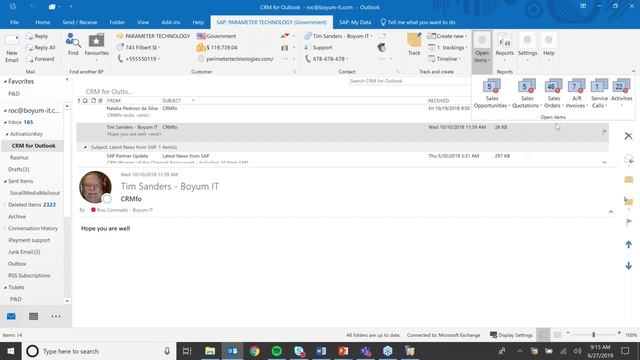The image size is (640, 360).
Task: Collapse the Sent Items folder
Action: 5,181
